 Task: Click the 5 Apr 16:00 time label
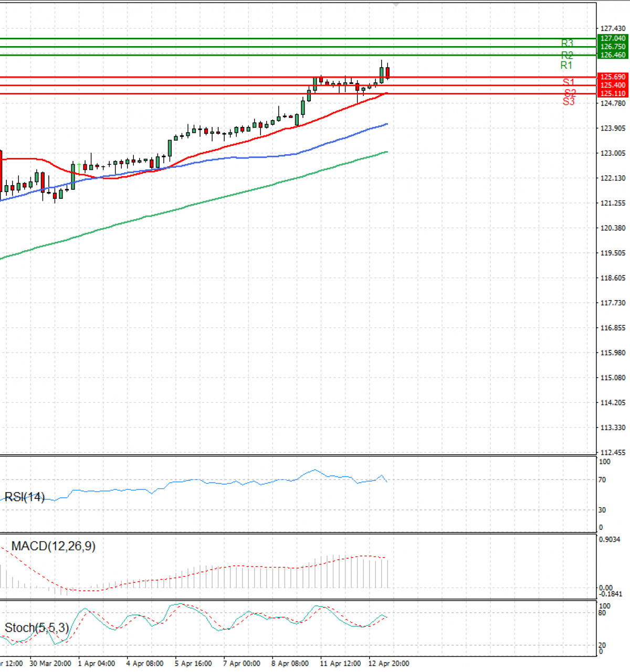[x=193, y=664]
